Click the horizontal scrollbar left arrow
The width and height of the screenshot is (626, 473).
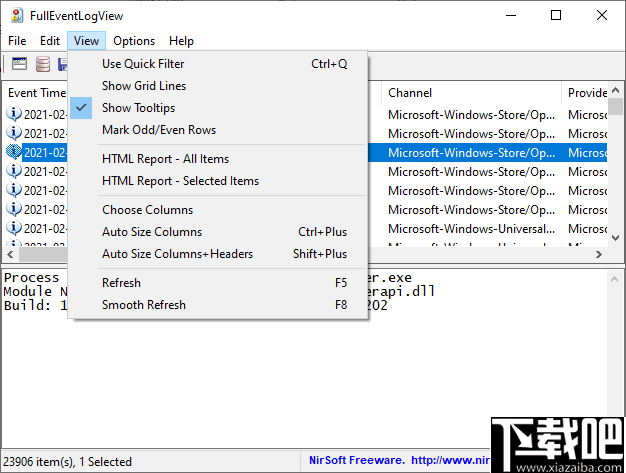click(10, 254)
